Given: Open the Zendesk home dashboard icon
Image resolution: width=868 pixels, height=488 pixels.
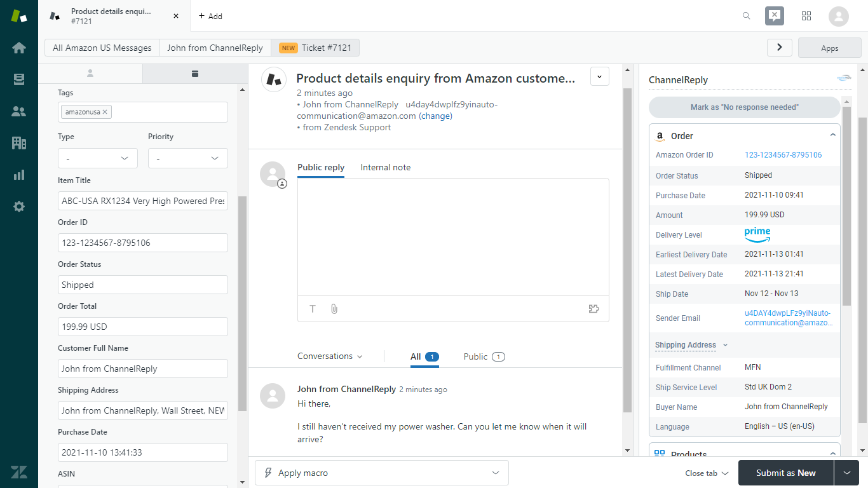Looking at the screenshot, I should point(19,47).
